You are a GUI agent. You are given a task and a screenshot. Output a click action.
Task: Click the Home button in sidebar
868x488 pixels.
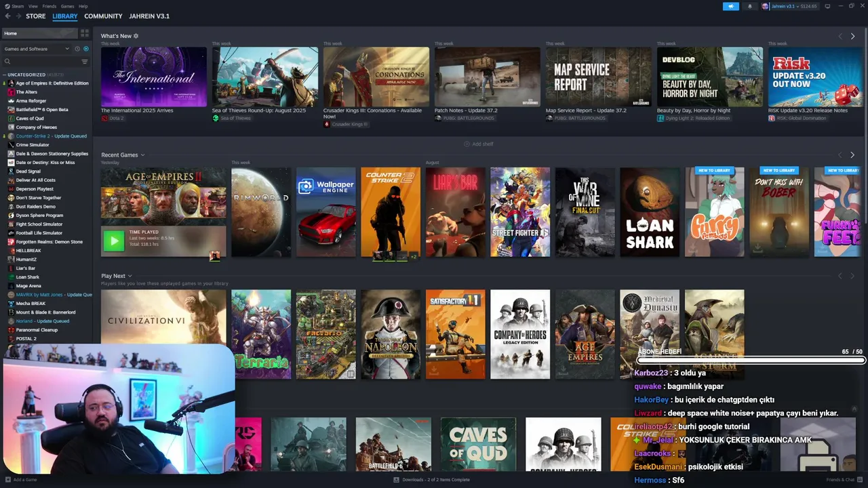coord(39,33)
